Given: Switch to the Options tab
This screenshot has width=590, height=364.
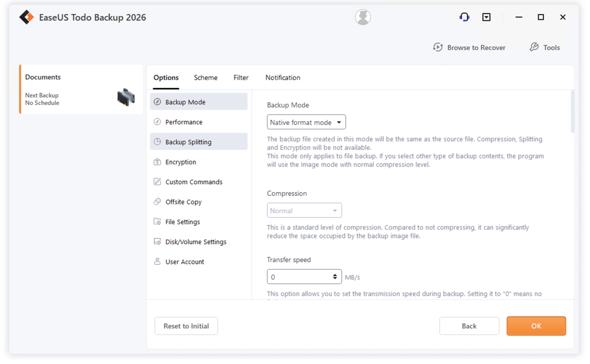Looking at the screenshot, I should click(166, 78).
